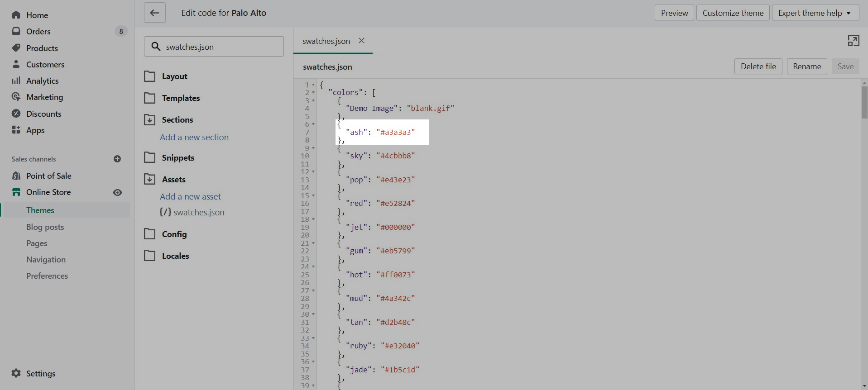View online store via eye icon
This screenshot has height=390, width=868.
point(117,192)
